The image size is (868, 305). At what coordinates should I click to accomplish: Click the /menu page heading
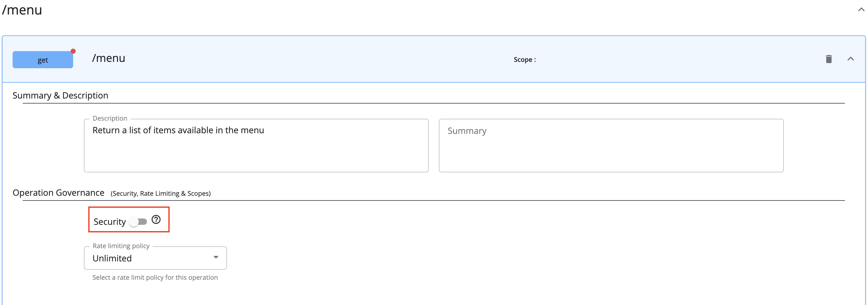pos(22,10)
